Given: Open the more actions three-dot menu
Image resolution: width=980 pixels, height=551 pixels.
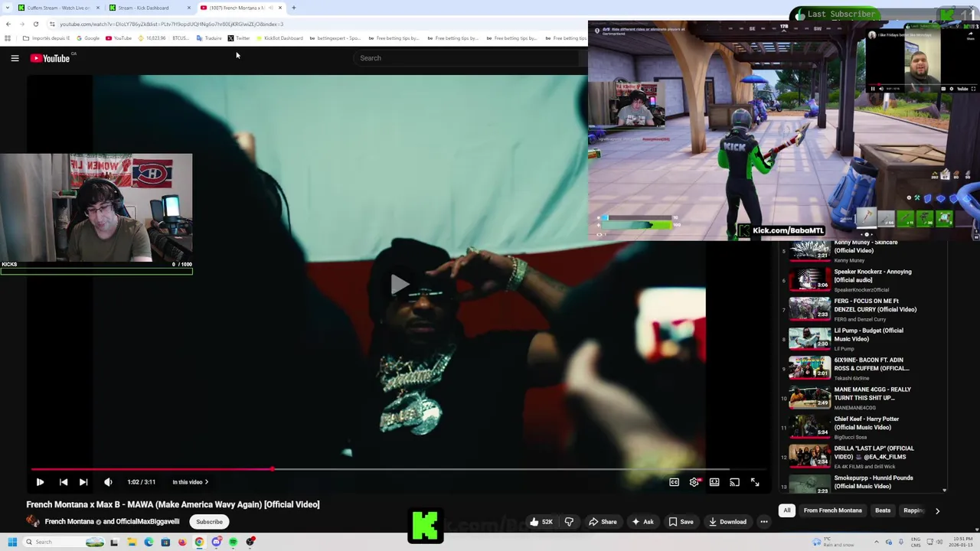Looking at the screenshot, I should (x=763, y=522).
